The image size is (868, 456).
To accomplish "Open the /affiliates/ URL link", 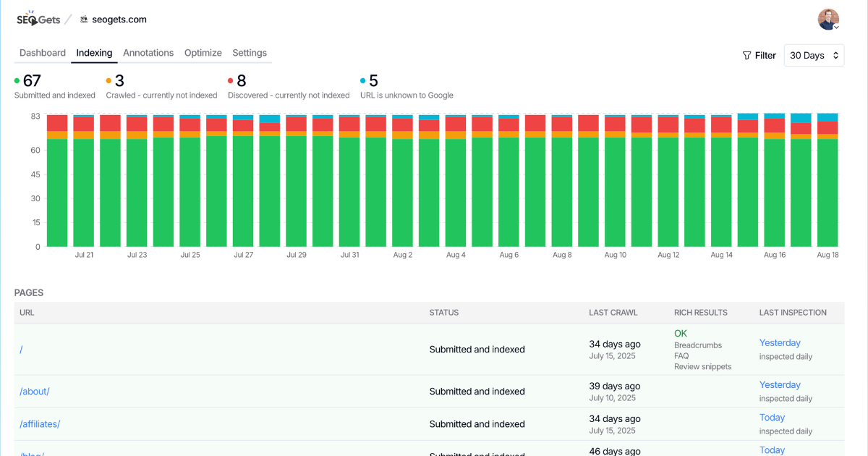I will tap(39, 423).
